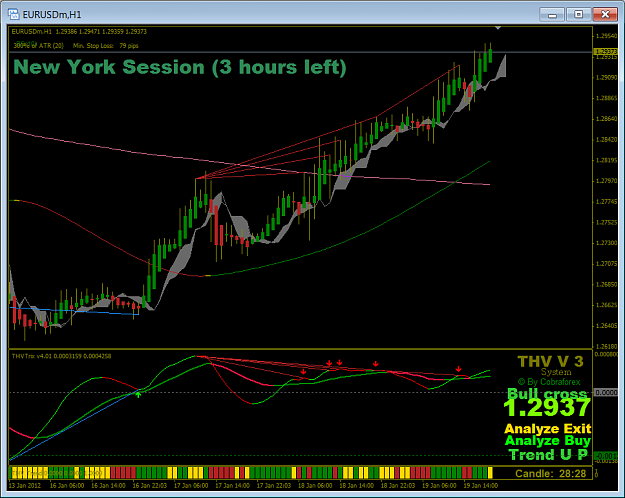Click the 300% of ATR (20) label
This screenshot has height=498, width=625.
(39, 46)
